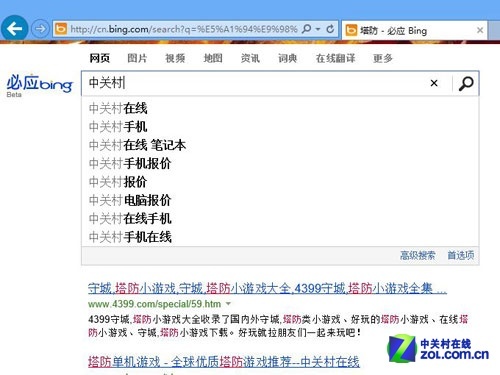
Task: Select the Bing browser tab
Action: point(414,31)
